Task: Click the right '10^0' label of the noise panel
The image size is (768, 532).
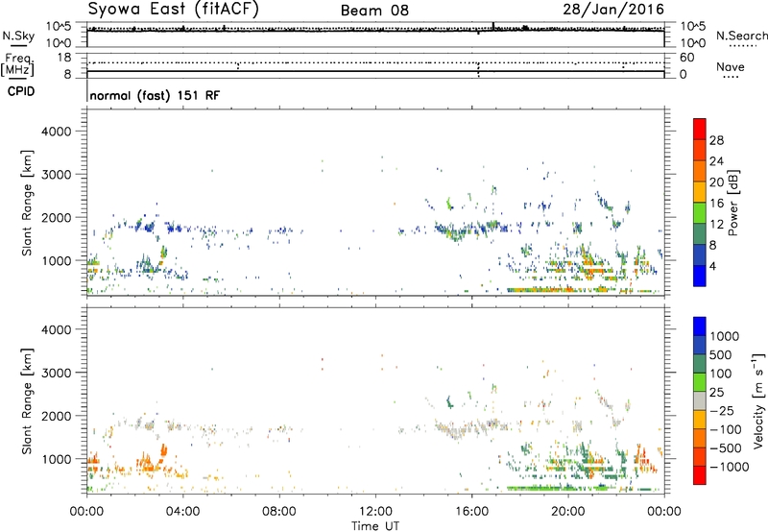Action: pos(693,43)
